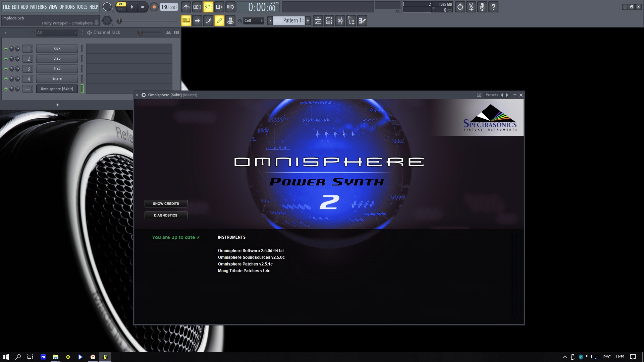Toggle the metronome icon
644x362 pixels.
[186, 7]
